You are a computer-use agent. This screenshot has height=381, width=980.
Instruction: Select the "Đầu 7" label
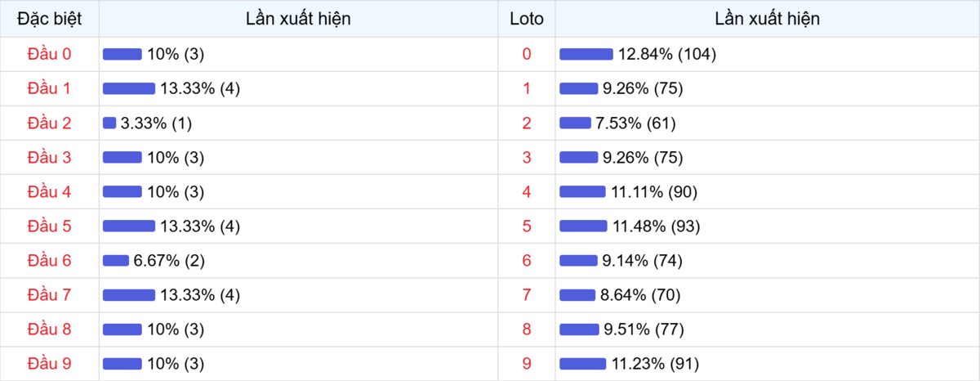(50, 295)
